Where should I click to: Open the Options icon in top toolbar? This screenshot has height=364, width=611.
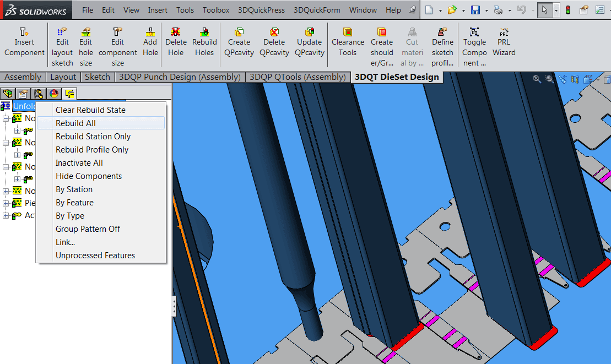[600, 10]
